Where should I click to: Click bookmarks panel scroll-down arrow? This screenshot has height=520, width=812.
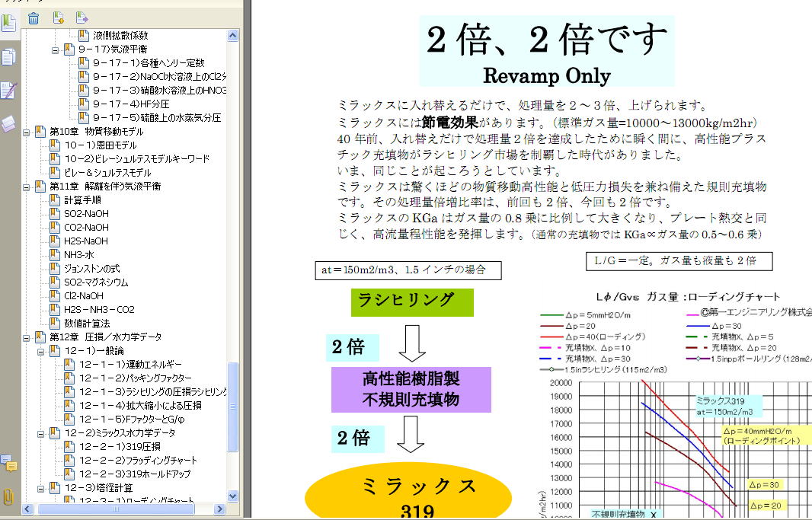232,496
